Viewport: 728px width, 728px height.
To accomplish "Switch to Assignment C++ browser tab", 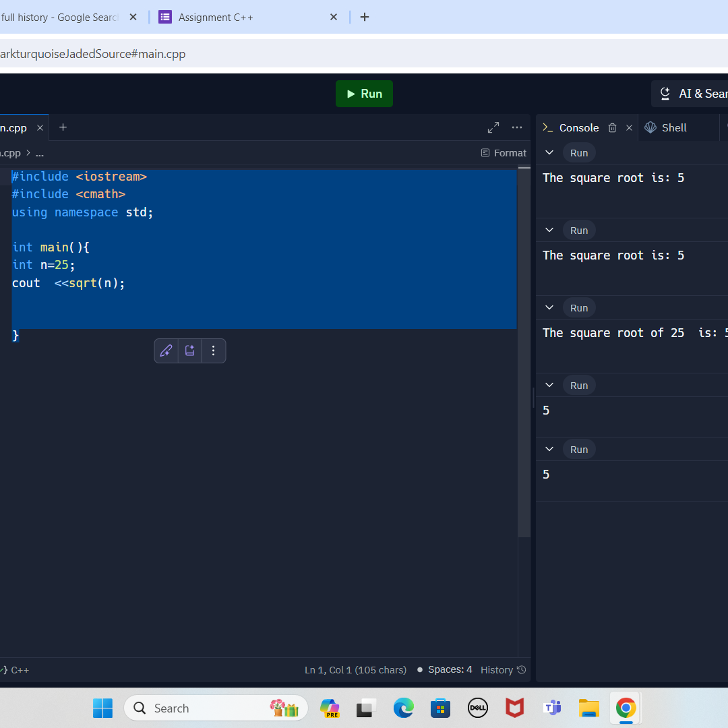I will 216,18.
